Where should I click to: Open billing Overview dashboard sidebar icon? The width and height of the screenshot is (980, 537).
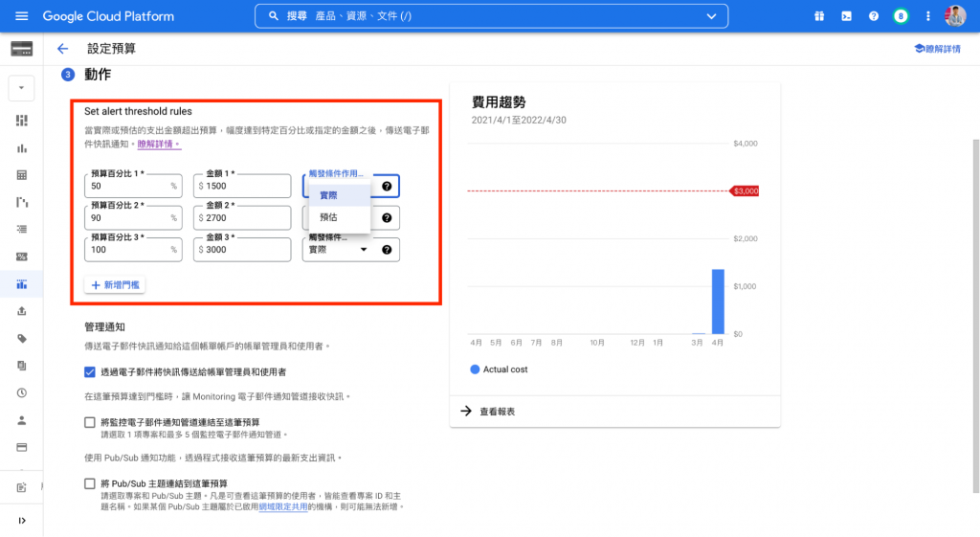coord(21,120)
